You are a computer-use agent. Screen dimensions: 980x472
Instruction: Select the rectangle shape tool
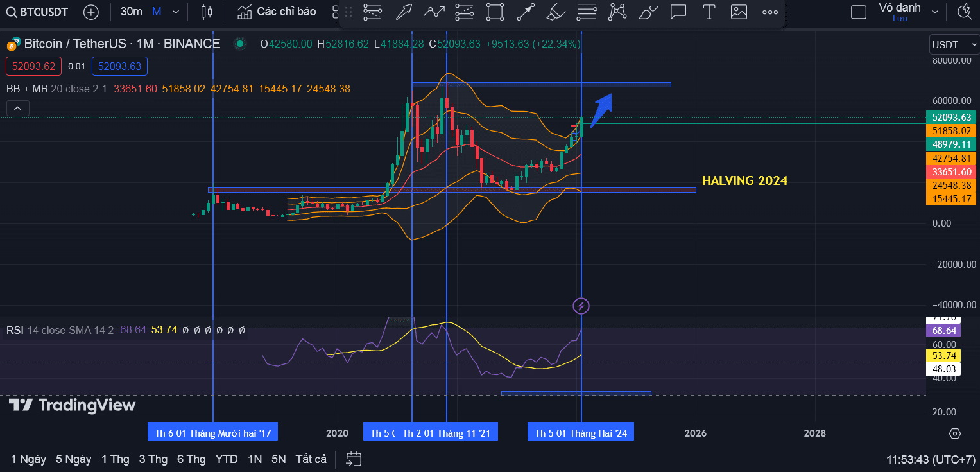(495, 12)
